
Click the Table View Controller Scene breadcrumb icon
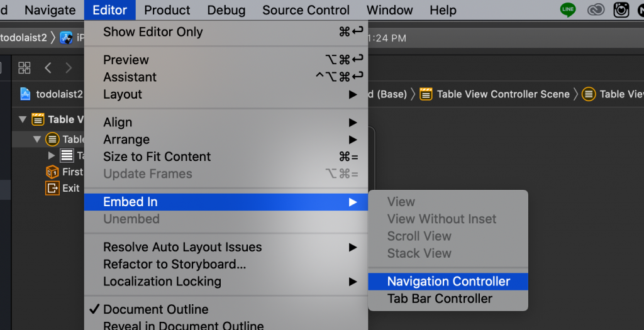426,94
